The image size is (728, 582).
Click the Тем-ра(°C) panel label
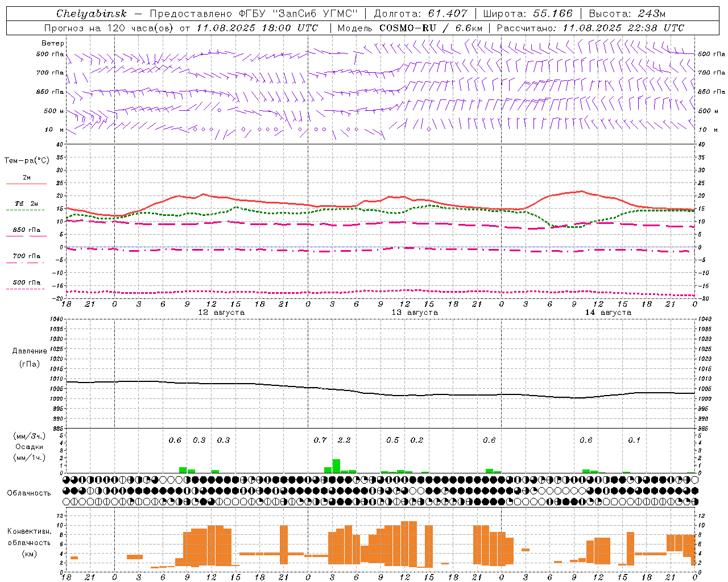(27, 161)
